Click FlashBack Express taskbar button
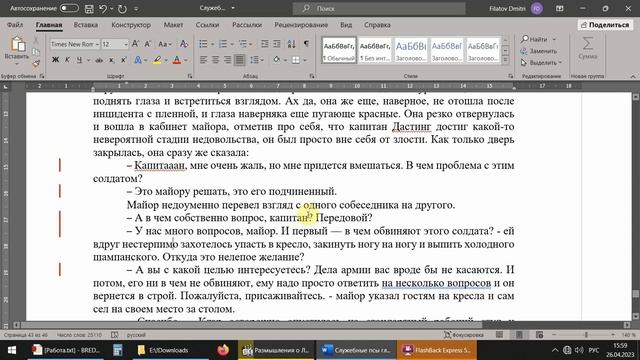The image size is (640, 360). pos(437,350)
